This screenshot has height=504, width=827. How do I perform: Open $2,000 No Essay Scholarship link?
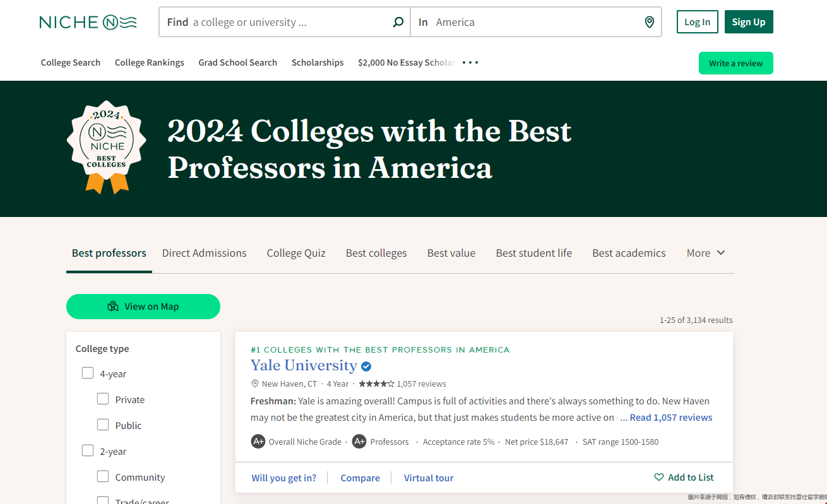pos(407,62)
